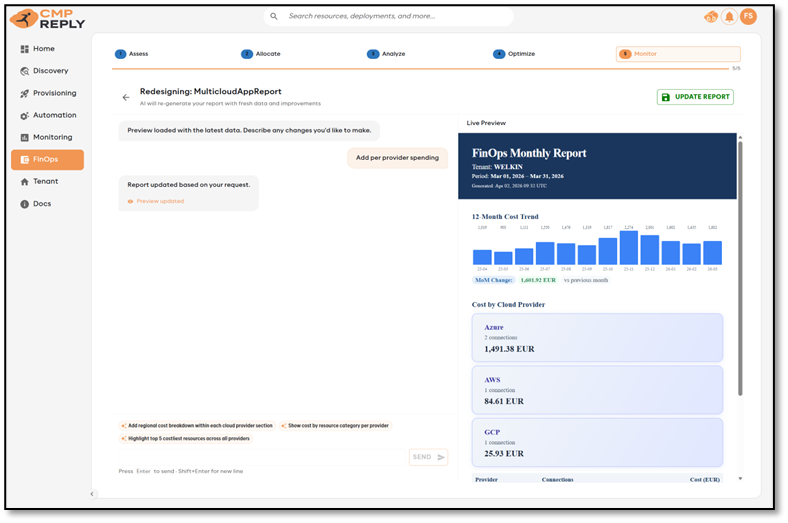This screenshot has width=788, height=523.
Task: Open the Docs sidebar item
Action: click(x=41, y=204)
